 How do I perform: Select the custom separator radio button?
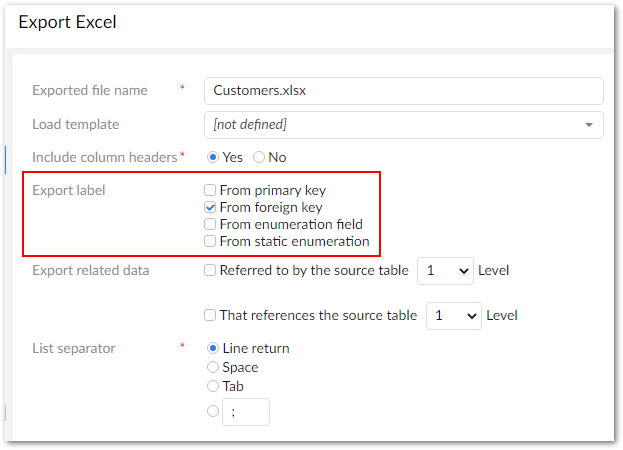tap(212, 411)
